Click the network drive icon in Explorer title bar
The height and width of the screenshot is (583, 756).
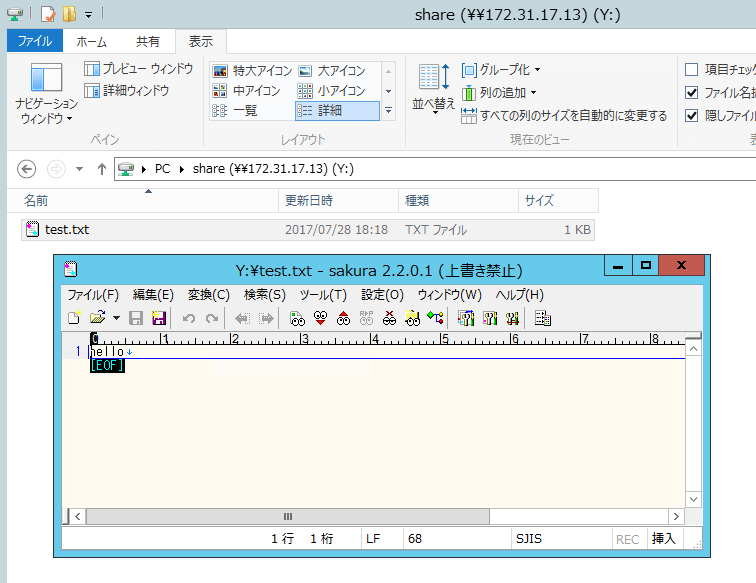(15, 14)
